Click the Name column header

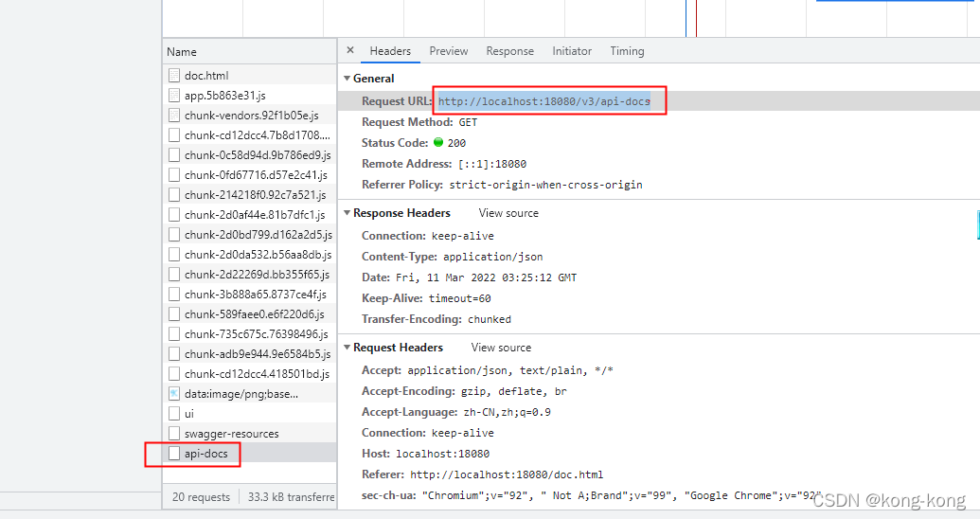pos(250,52)
